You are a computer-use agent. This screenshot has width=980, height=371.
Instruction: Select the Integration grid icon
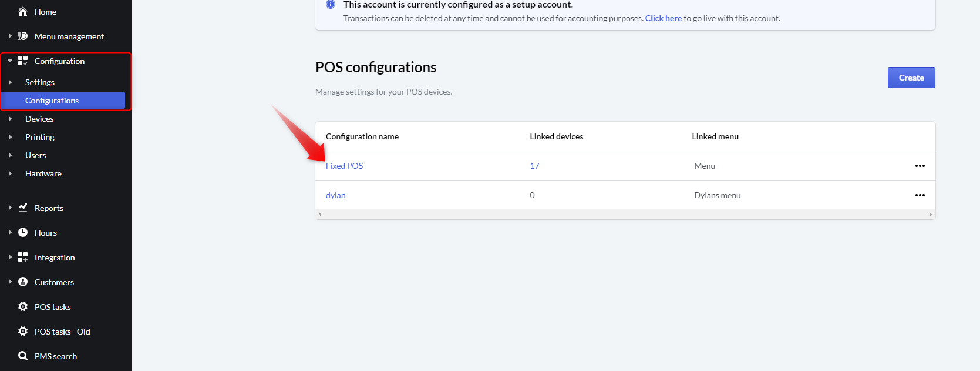point(22,257)
